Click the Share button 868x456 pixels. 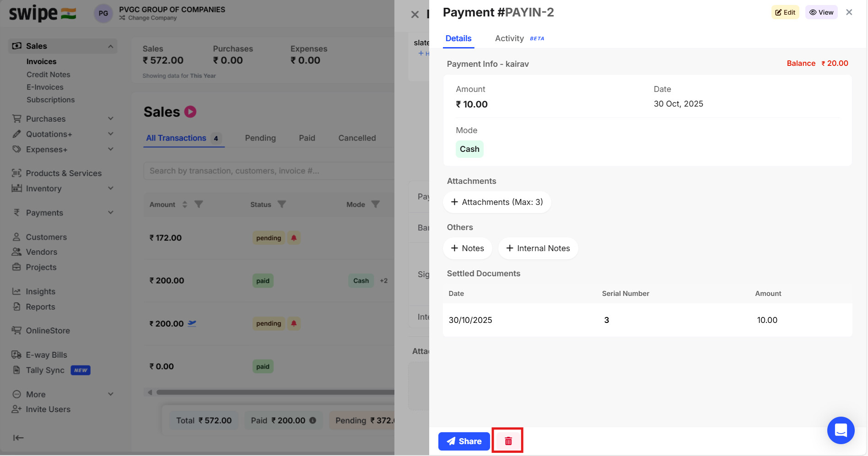click(x=464, y=441)
